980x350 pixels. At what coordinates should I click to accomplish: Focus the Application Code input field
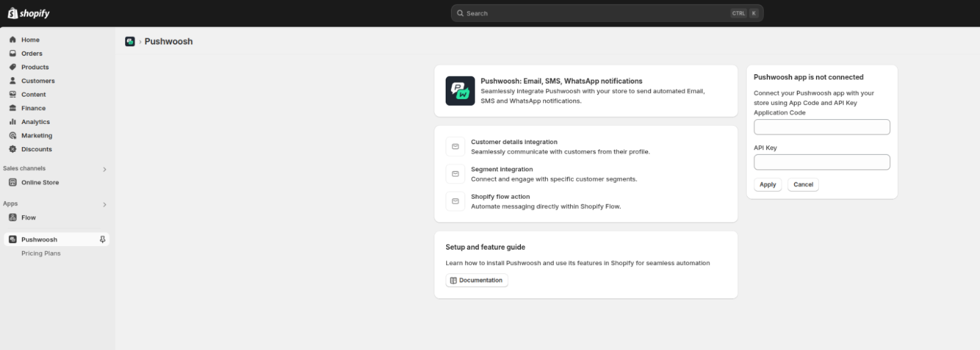822,127
